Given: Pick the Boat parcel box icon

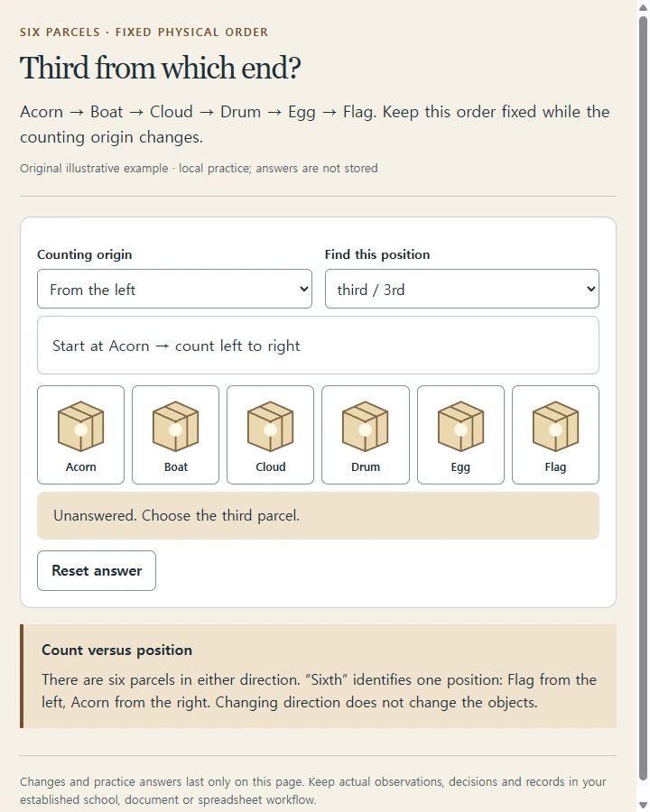Looking at the screenshot, I should point(176,426).
